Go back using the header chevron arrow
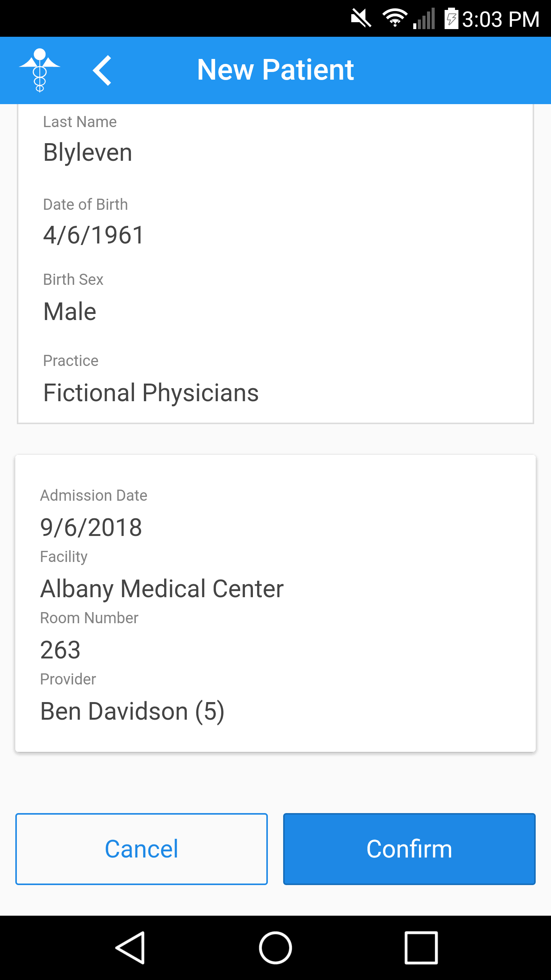 (102, 70)
